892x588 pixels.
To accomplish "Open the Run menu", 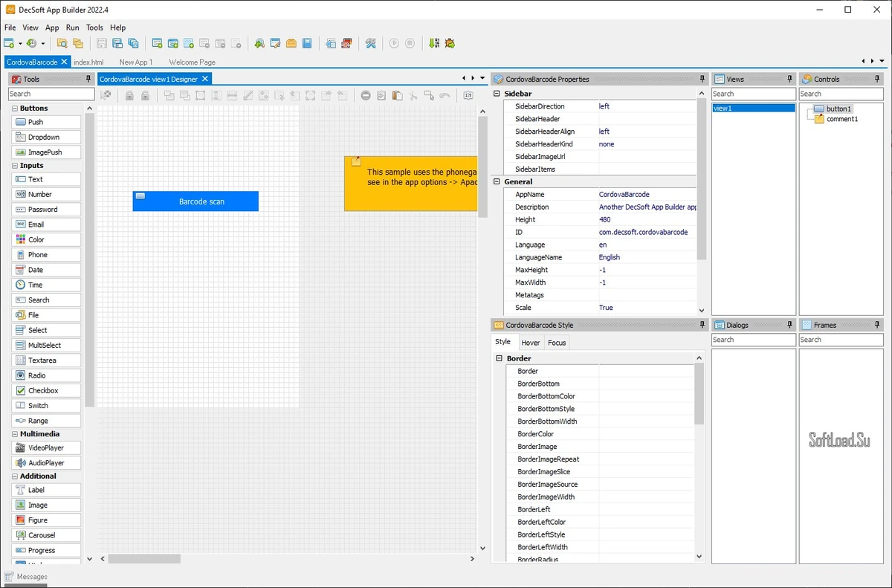I will [72, 28].
